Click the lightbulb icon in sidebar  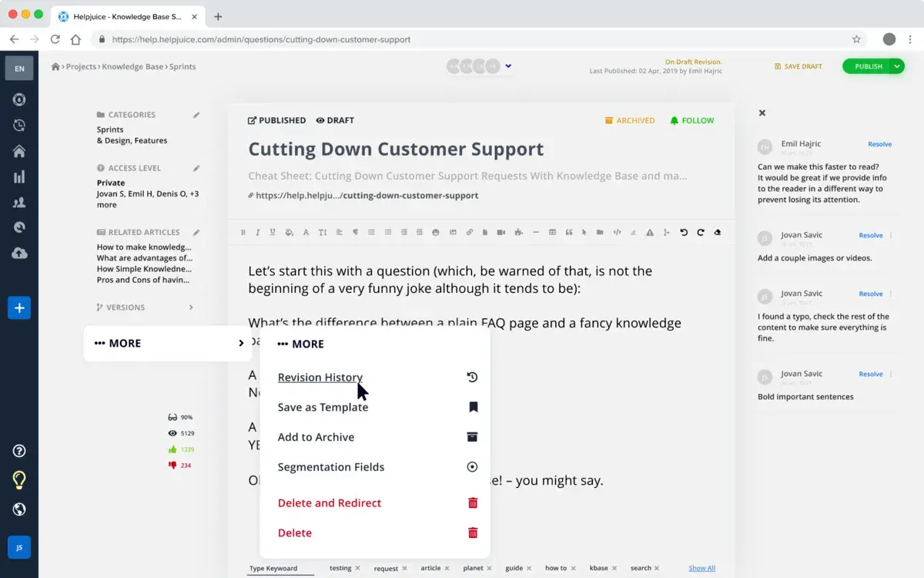coord(19,480)
